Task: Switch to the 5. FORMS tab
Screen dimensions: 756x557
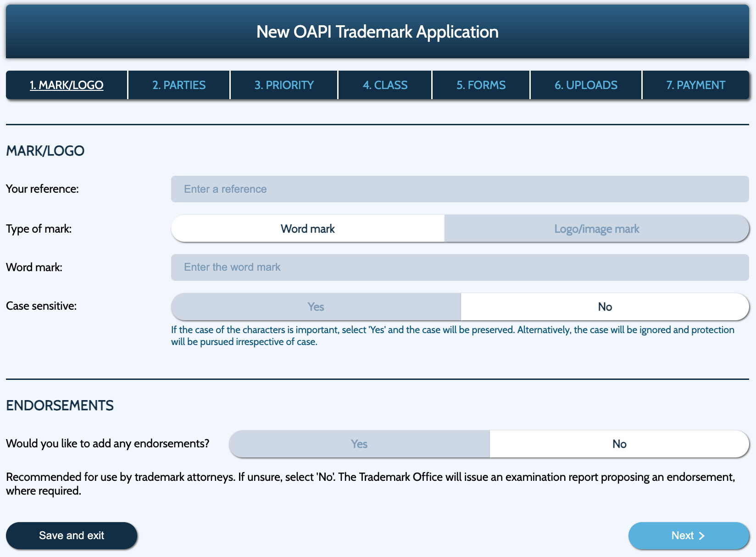Action: [x=481, y=85]
